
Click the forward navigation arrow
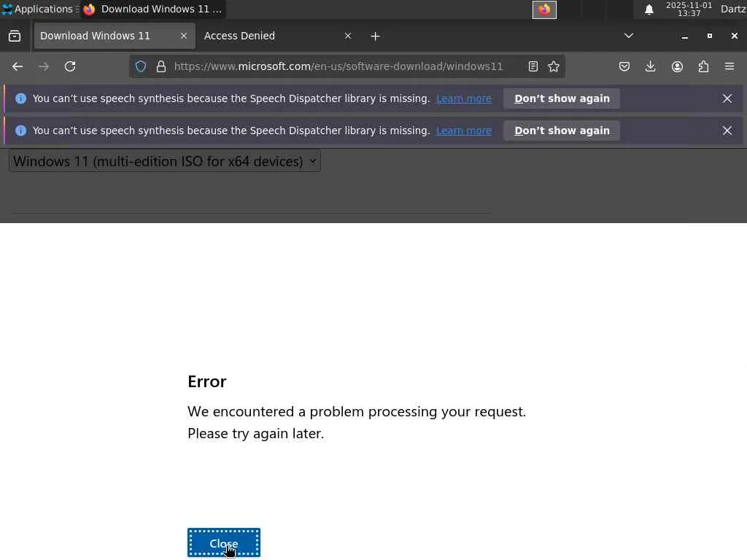(x=44, y=66)
